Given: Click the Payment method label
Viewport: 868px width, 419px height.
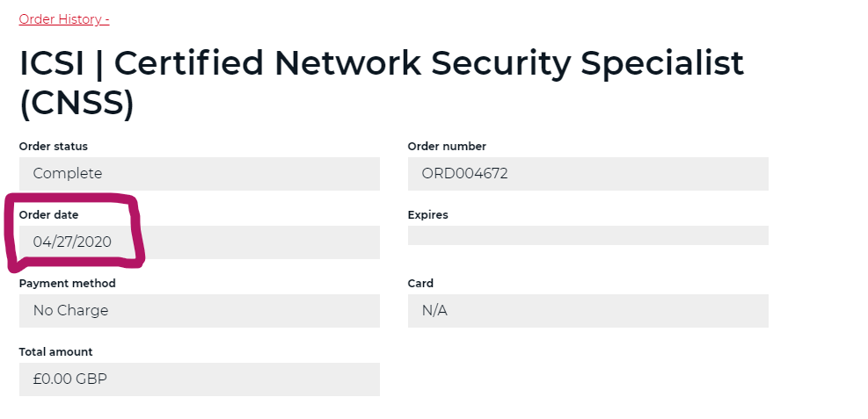Looking at the screenshot, I should pyautogui.click(x=67, y=284).
